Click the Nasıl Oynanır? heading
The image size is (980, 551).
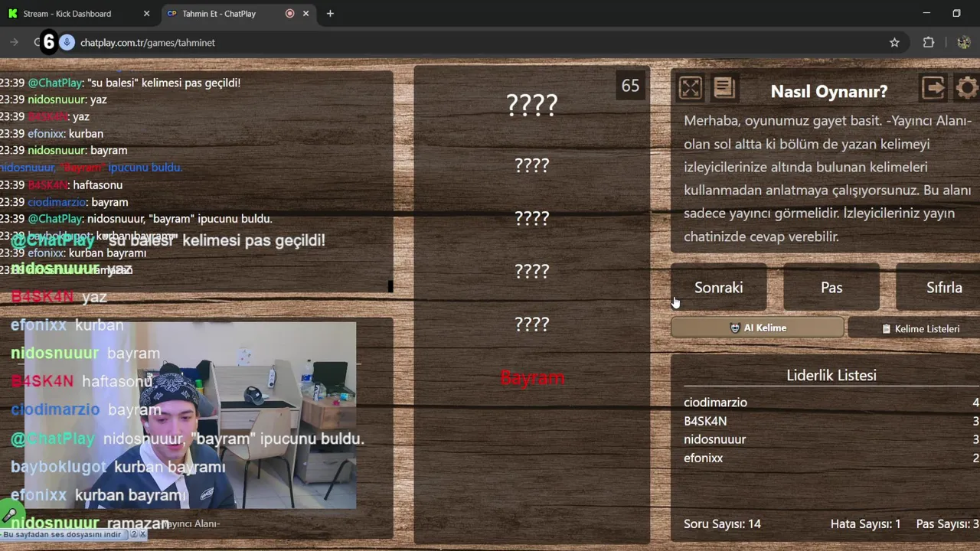(829, 91)
